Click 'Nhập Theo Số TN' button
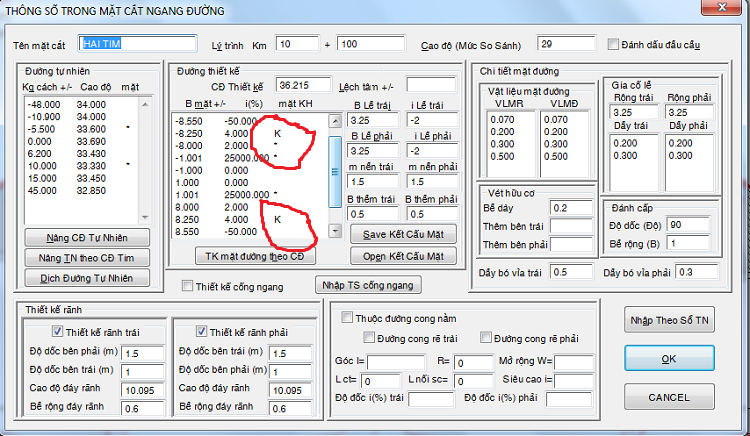The width and height of the screenshot is (750, 436). click(x=669, y=320)
